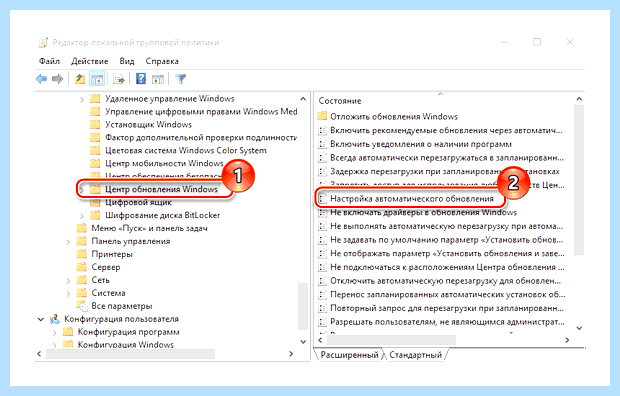Open Help via the question mark icon
Viewport: 620px width, 396px height.
pyautogui.click(x=141, y=79)
